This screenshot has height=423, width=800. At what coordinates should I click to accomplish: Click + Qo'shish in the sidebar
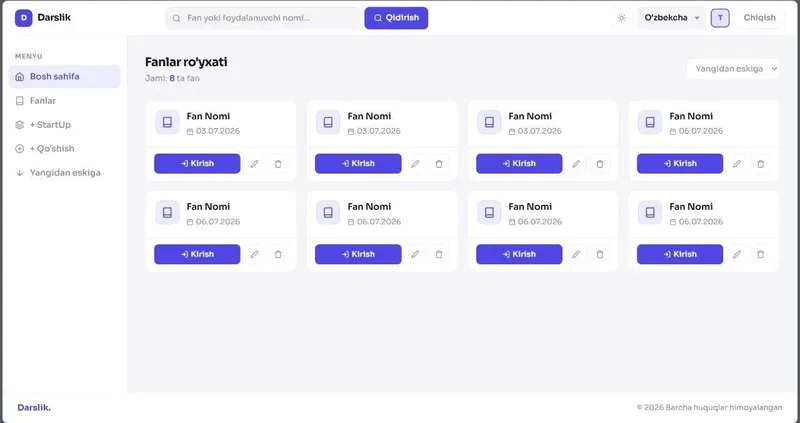click(x=65, y=148)
